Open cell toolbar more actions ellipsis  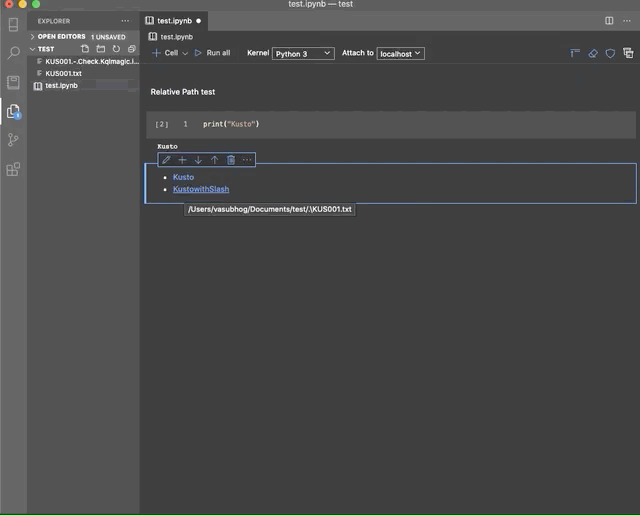point(247,160)
